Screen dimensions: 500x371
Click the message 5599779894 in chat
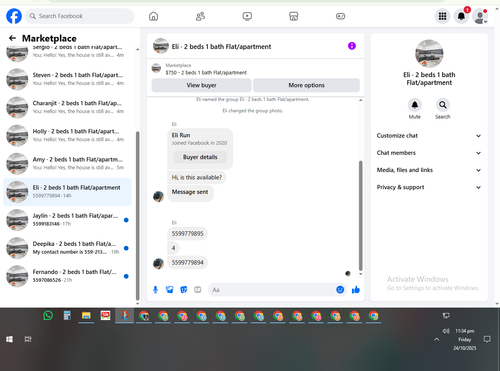(187, 263)
